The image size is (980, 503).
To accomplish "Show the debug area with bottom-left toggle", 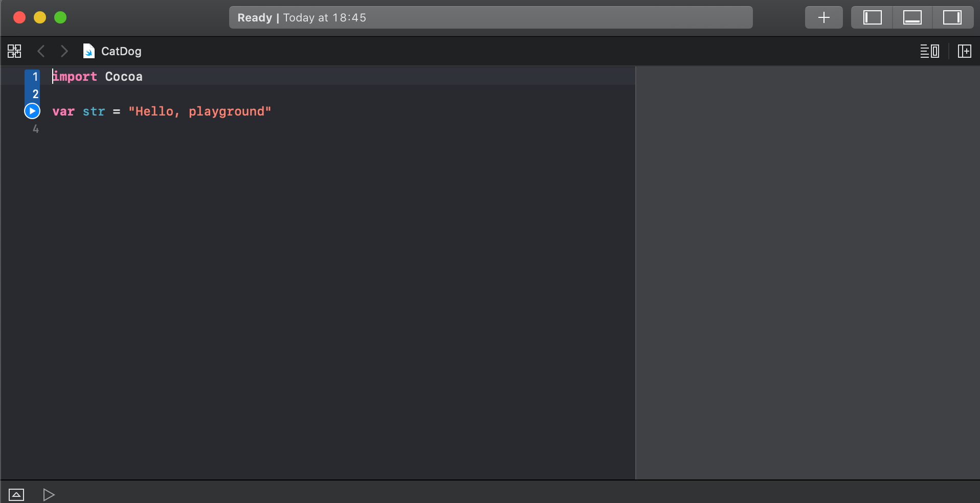I will [x=16, y=495].
